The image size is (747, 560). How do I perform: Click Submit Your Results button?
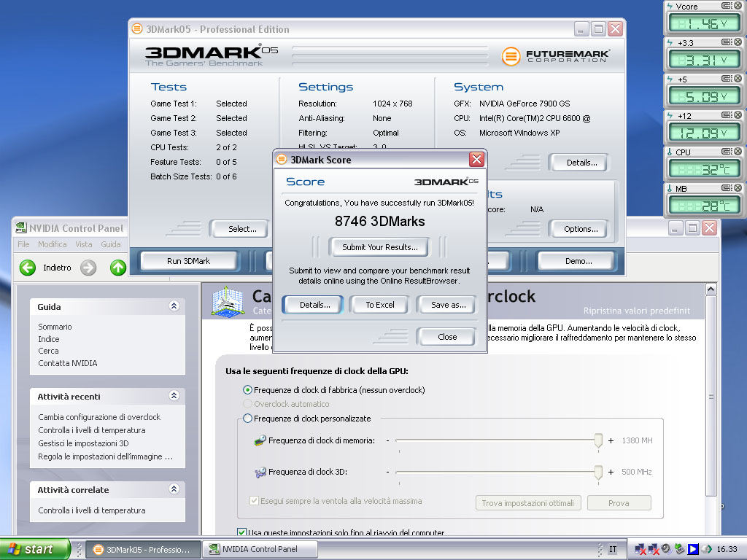tap(379, 247)
